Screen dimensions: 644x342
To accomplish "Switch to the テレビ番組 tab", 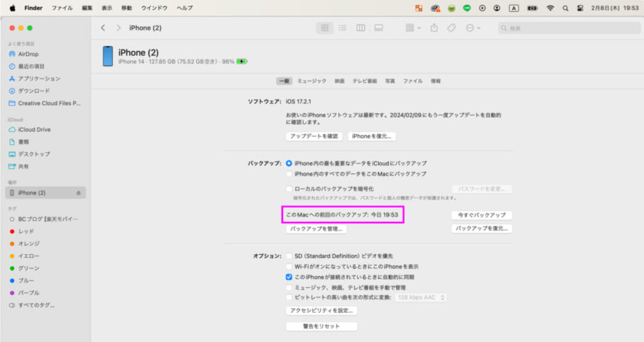I will (x=365, y=81).
